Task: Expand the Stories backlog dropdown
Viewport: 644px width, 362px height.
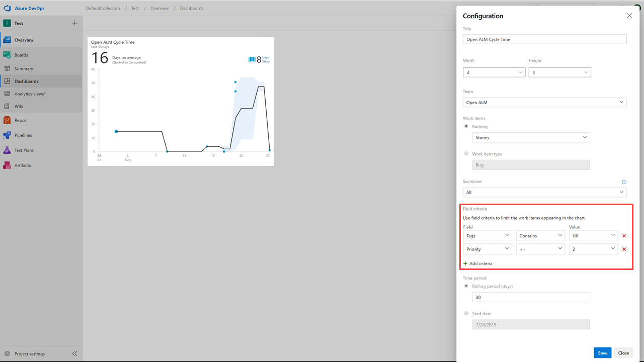Action: tap(531, 137)
